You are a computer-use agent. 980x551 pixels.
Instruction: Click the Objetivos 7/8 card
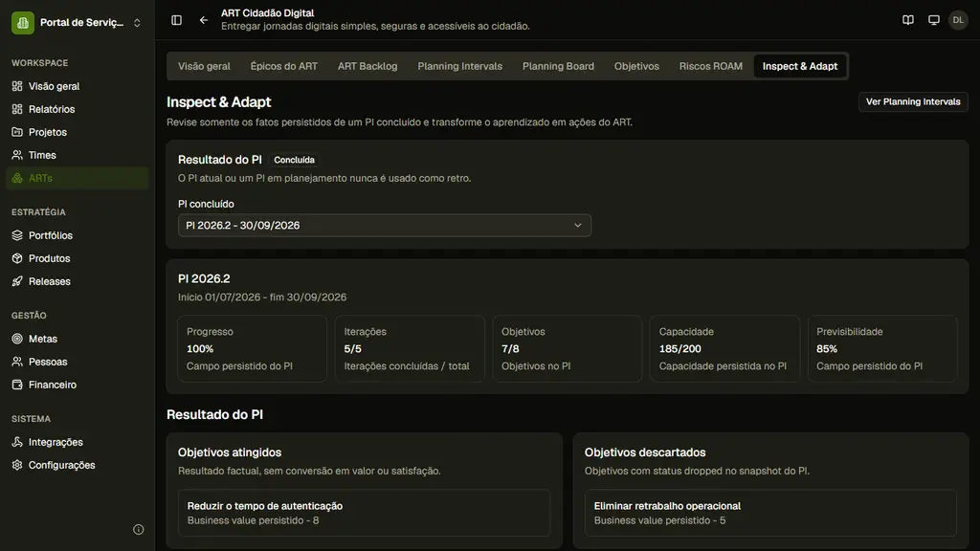pyautogui.click(x=567, y=348)
